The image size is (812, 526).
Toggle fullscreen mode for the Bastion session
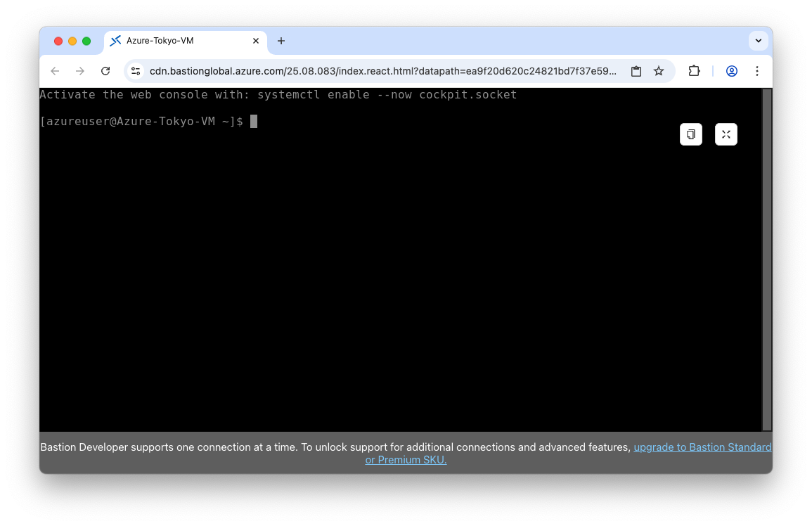(x=726, y=135)
